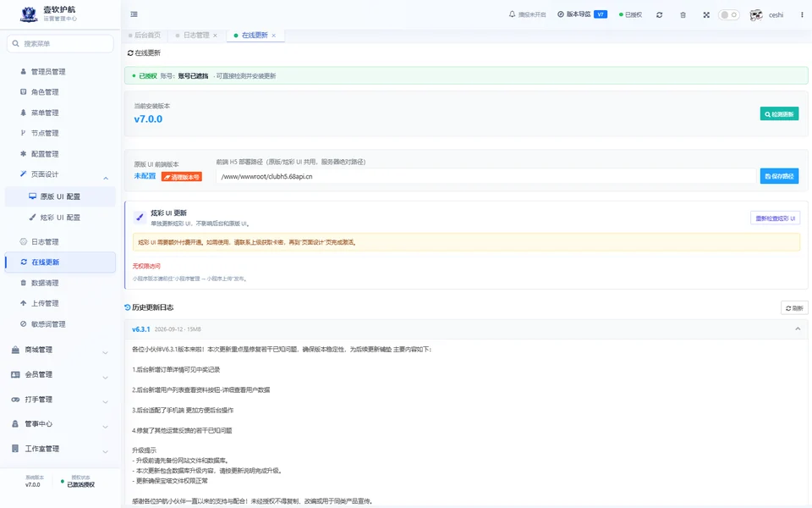Screen dimensions: 812x508
Task: Close the 在线更新 tab
Action: (x=273, y=36)
